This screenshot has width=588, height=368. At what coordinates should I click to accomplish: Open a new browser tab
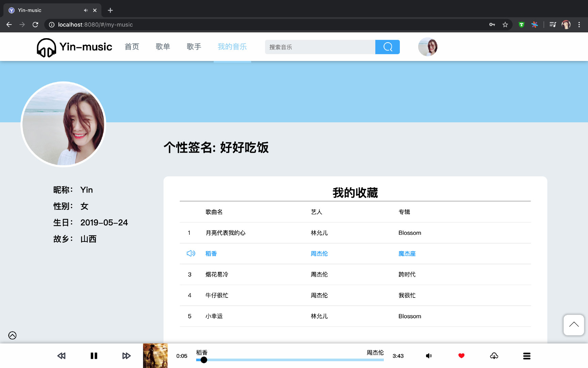pyautogui.click(x=110, y=10)
